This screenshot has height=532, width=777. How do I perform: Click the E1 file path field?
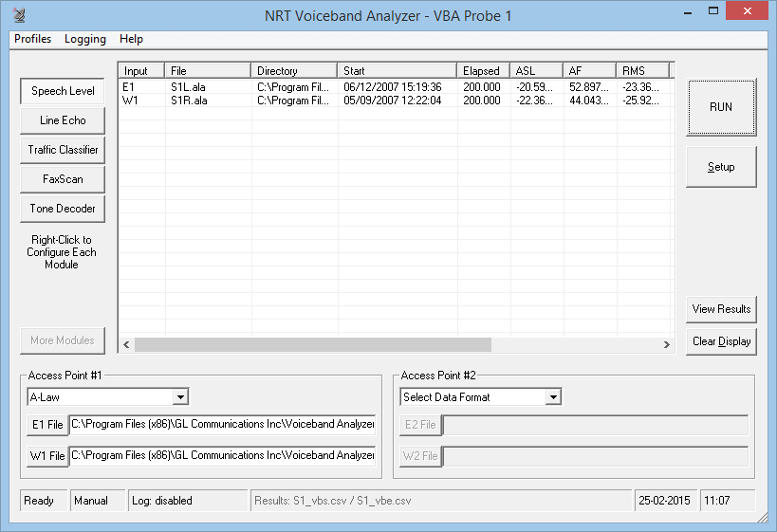pos(223,424)
